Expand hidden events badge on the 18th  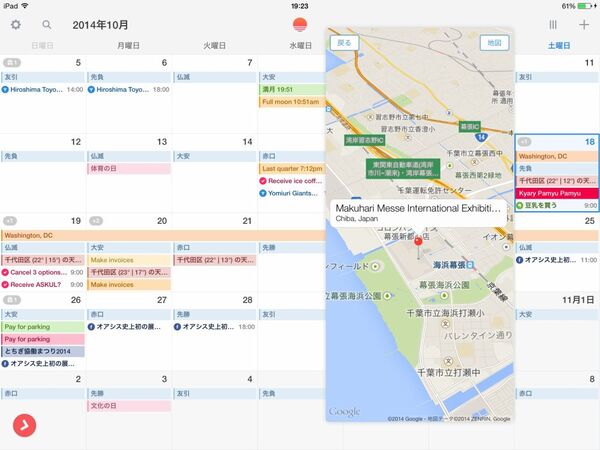525,142
